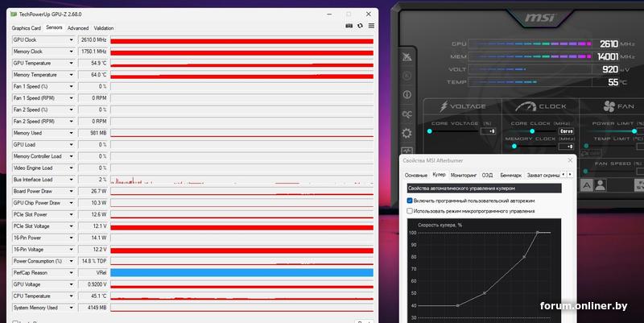The width and height of the screenshot is (644, 323).
Task: Enable the firmware control mode checkbox
Action: (410, 211)
